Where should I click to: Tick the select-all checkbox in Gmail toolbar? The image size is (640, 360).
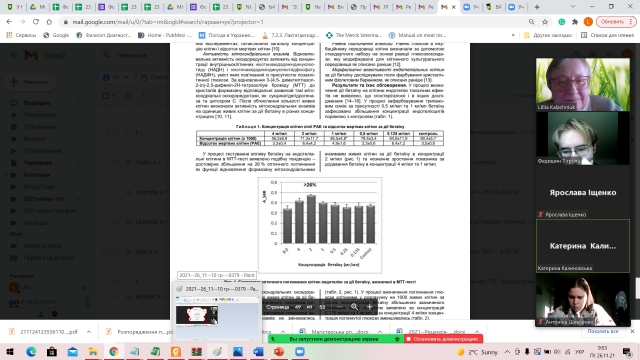(x=106, y=96)
